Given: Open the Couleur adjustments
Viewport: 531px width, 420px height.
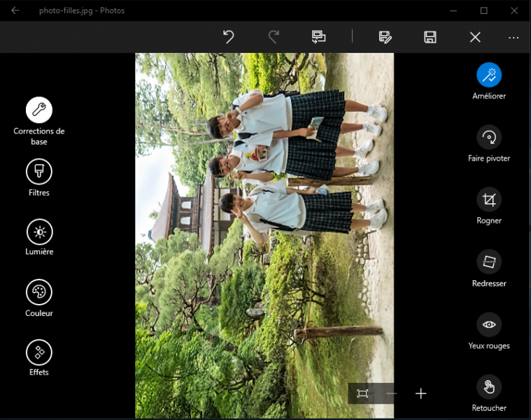Looking at the screenshot, I should click(39, 292).
